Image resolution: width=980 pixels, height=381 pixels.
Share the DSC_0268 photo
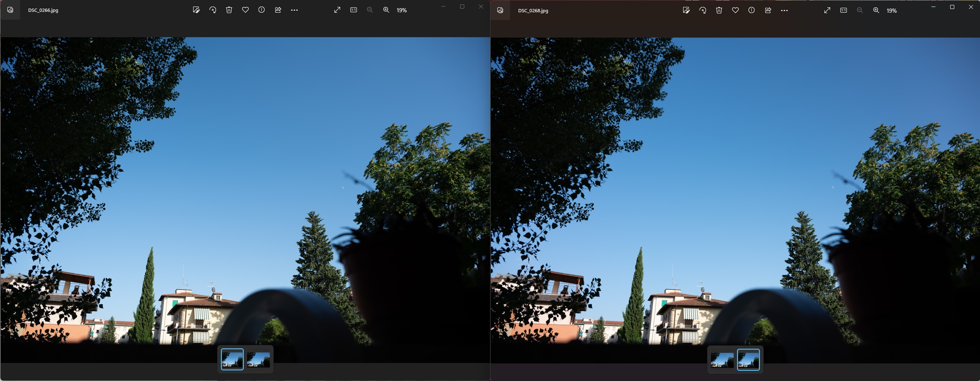[768, 10]
